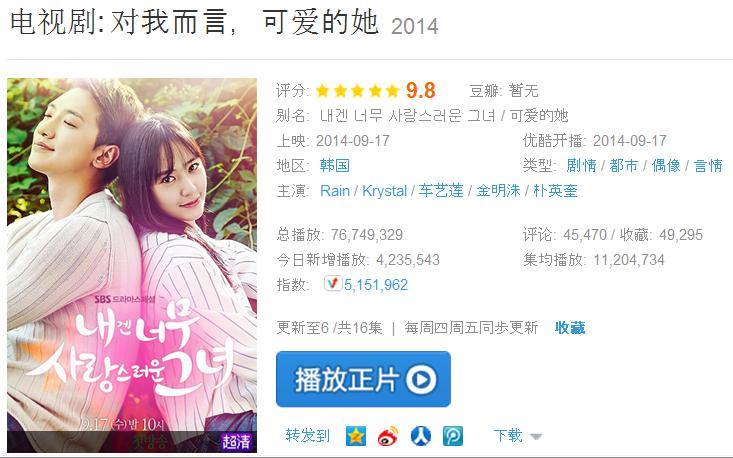Filter by 剧情 genre
The height and width of the screenshot is (458, 733).
pyautogui.click(x=581, y=165)
